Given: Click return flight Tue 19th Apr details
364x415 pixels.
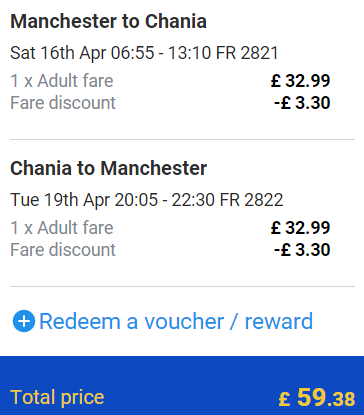Looking at the screenshot, I should (147, 200).
